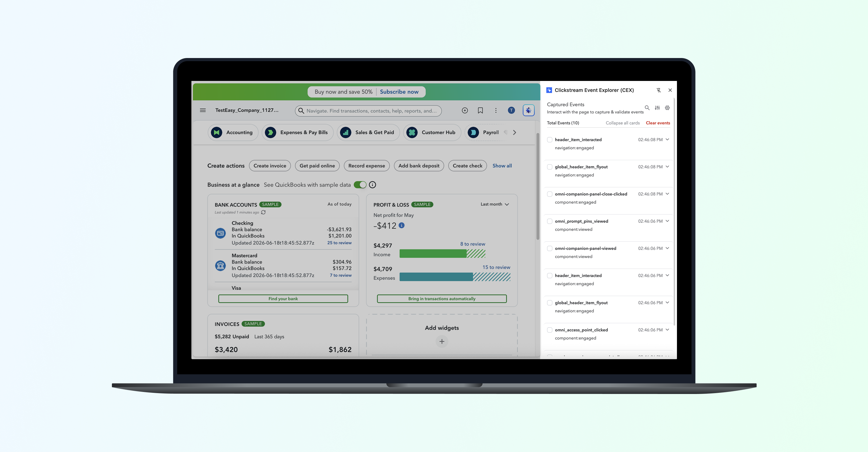Open Payroll tab

[x=485, y=133]
